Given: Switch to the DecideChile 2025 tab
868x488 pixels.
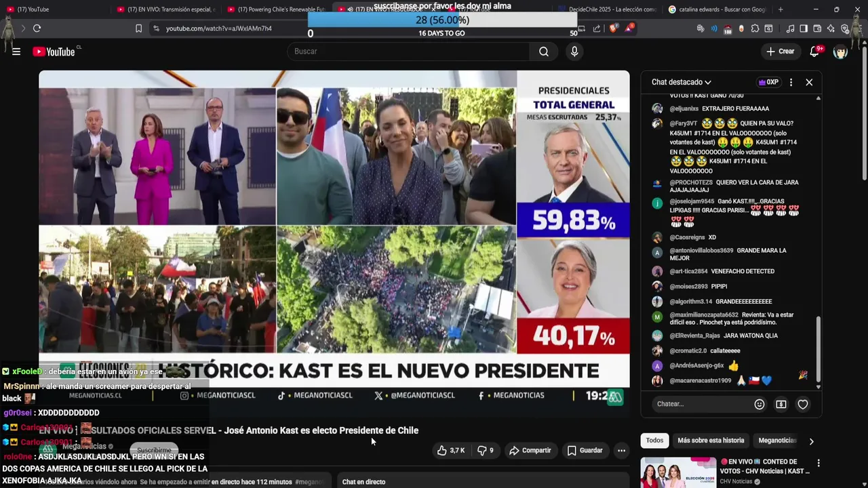Looking at the screenshot, I should [x=607, y=9].
